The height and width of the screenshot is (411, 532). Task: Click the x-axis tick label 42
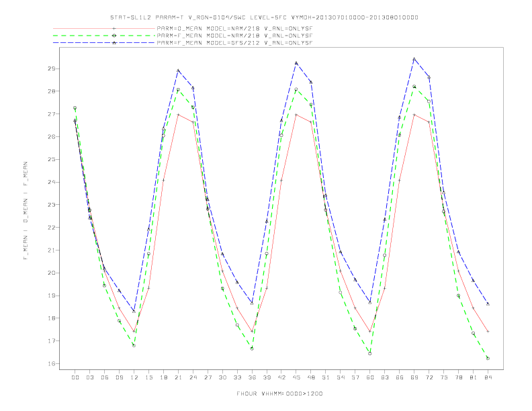click(281, 377)
